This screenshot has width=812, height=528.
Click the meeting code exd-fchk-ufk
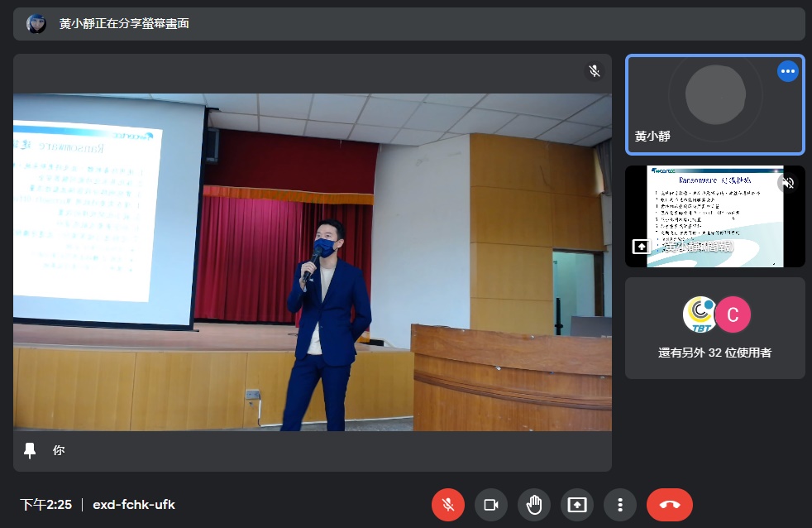(x=134, y=505)
